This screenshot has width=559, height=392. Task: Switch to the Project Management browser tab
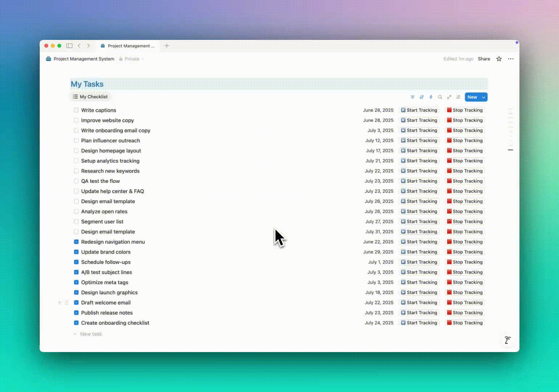[x=128, y=46]
